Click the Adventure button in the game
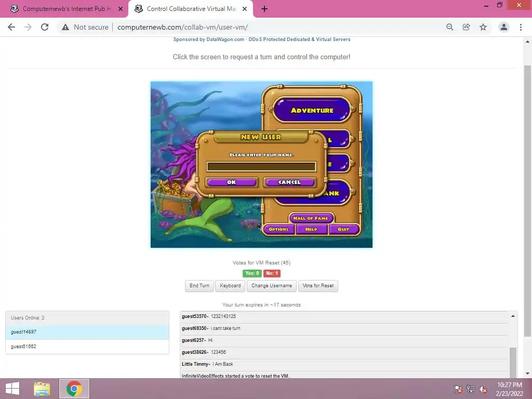532x399 pixels. pyautogui.click(x=312, y=110)
